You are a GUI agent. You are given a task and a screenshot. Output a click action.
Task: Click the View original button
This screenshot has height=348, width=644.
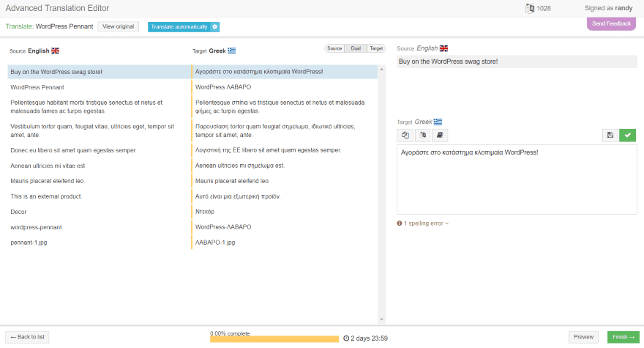coord(118,27)
